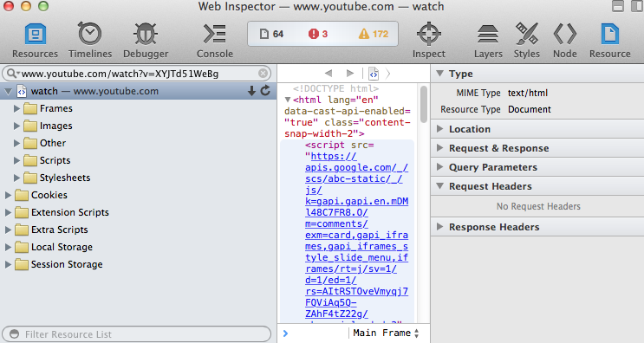Show the Styles sidebar panel
The width and height of the screenshot is (644, 343).
[526, 41]
